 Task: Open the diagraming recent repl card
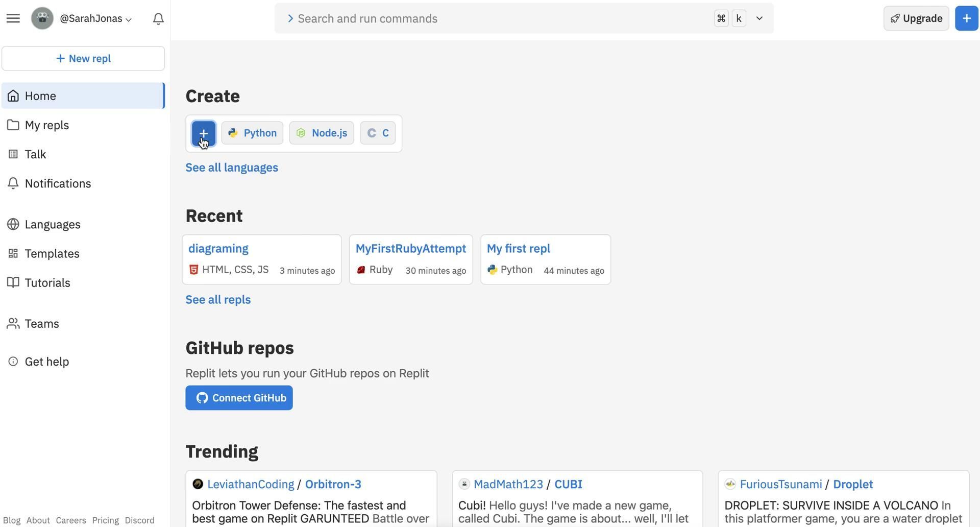click(x=261, y=259)
